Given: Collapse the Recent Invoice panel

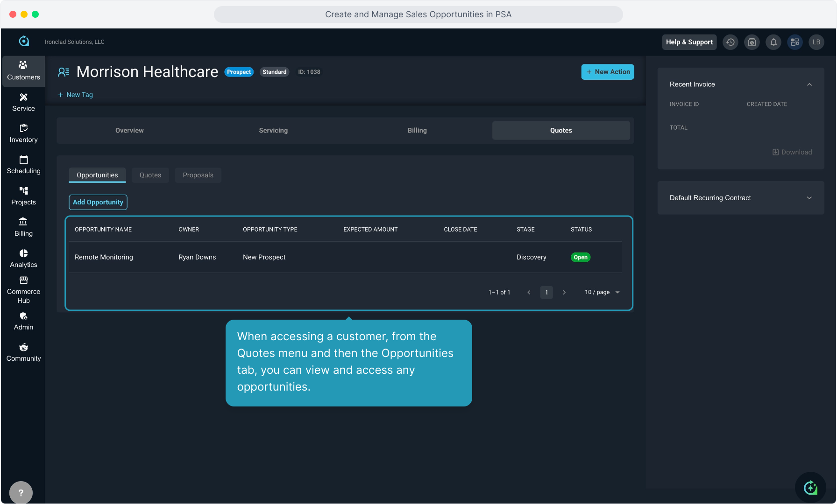Looking at the screenshot, I should pyautogui.click(x=809, y=84).
